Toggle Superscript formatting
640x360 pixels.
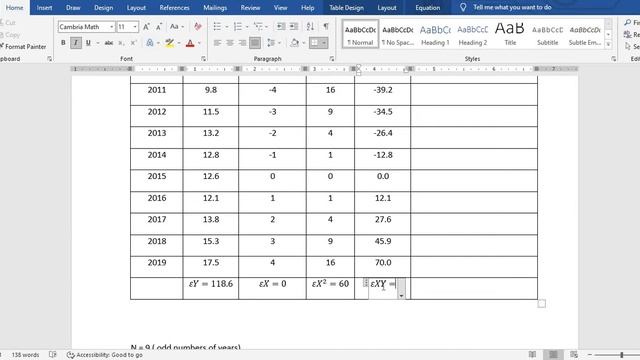[133, 43]
